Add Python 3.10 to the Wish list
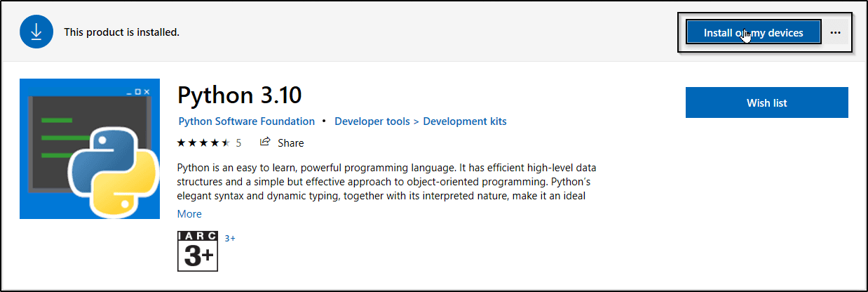This screenshot has height=292, width=868. [x=766, y=102]
